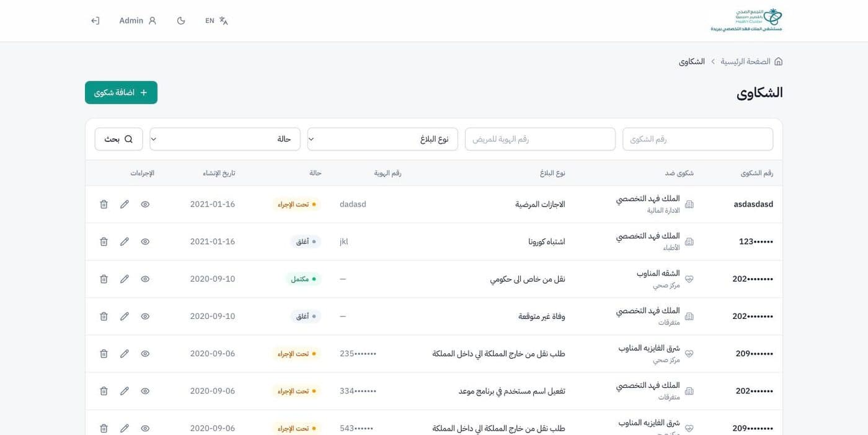Delete the complaint with ID 543
This screenshot has height=435, width=868.
point(104,428)
